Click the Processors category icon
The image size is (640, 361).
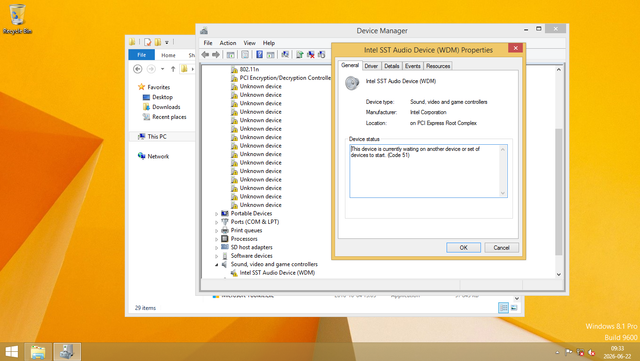click(x=224, y=238)
